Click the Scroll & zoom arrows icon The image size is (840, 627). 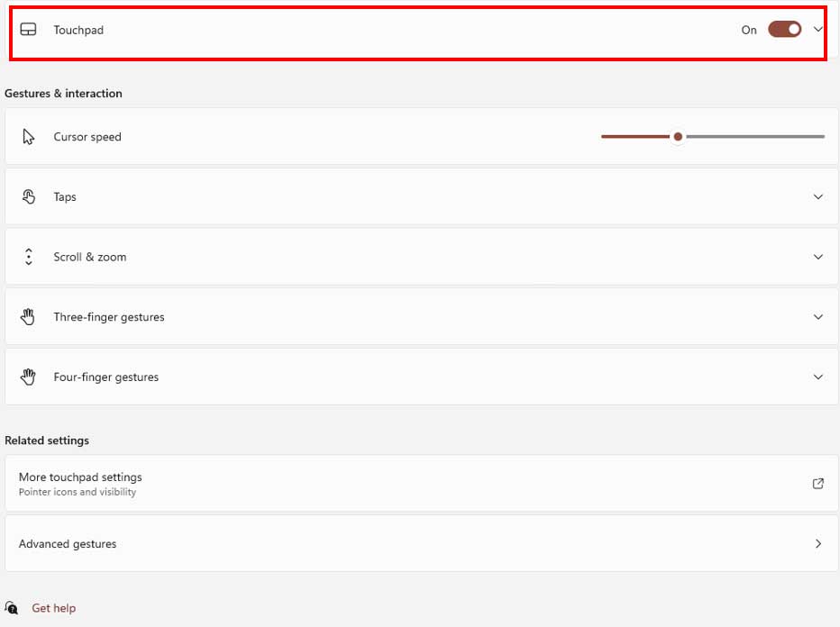click(x=29, y=257)
